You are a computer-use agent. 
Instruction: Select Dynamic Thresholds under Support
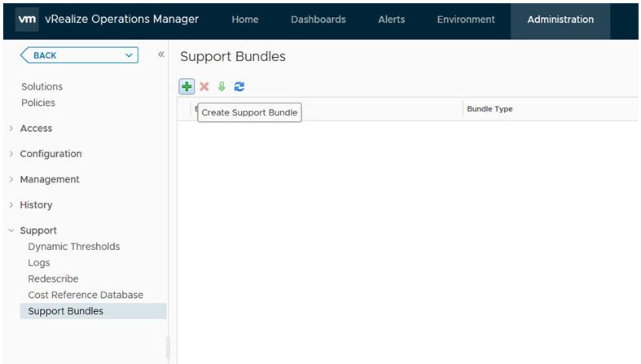click(x=73, y=247)
